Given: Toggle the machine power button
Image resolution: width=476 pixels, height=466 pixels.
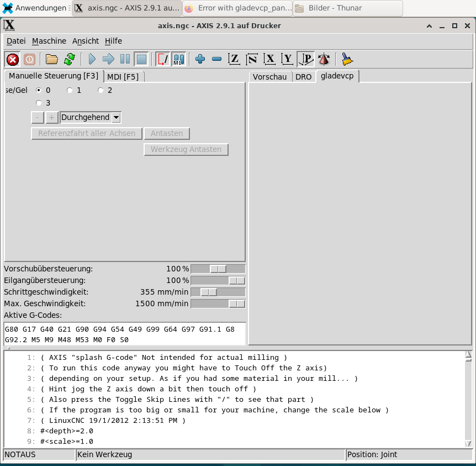Looking at the screenshot, I should coord(29,59).
